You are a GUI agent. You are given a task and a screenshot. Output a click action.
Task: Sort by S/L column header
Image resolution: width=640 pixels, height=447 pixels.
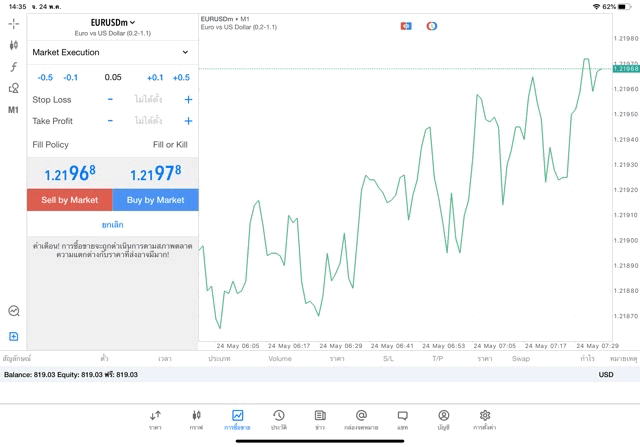click(388, 358)
